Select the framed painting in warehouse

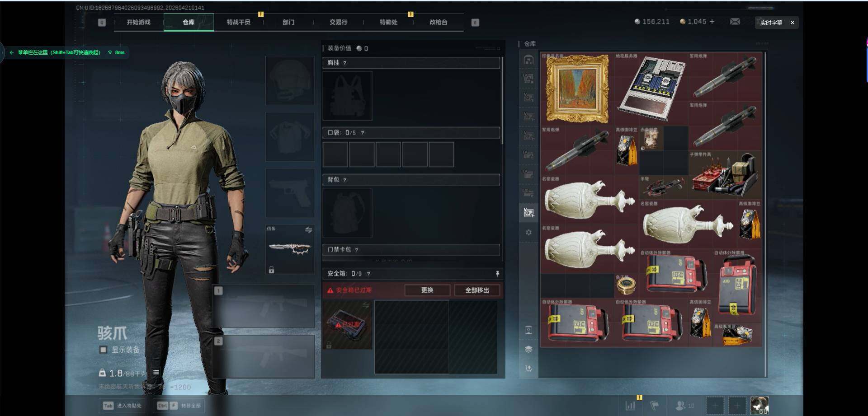pos(577,89)
